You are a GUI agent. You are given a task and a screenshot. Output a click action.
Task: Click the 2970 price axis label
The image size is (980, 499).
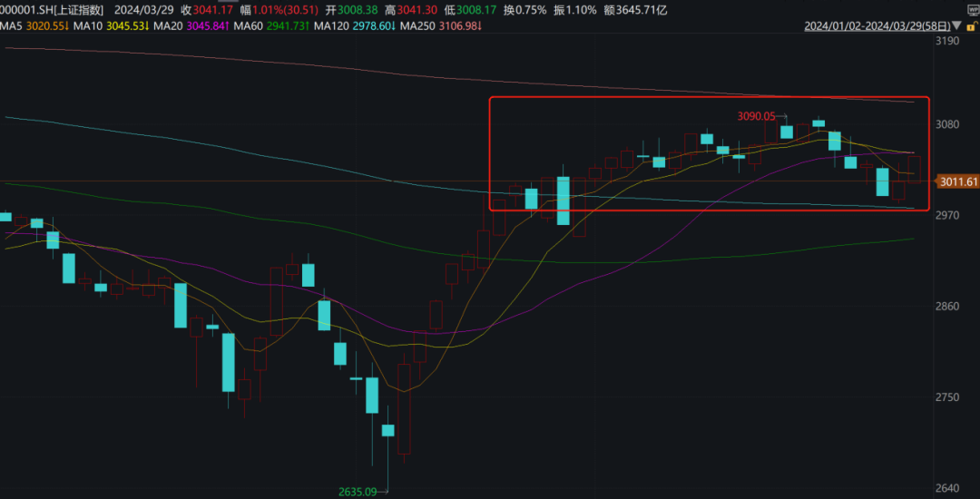point(949,215)
